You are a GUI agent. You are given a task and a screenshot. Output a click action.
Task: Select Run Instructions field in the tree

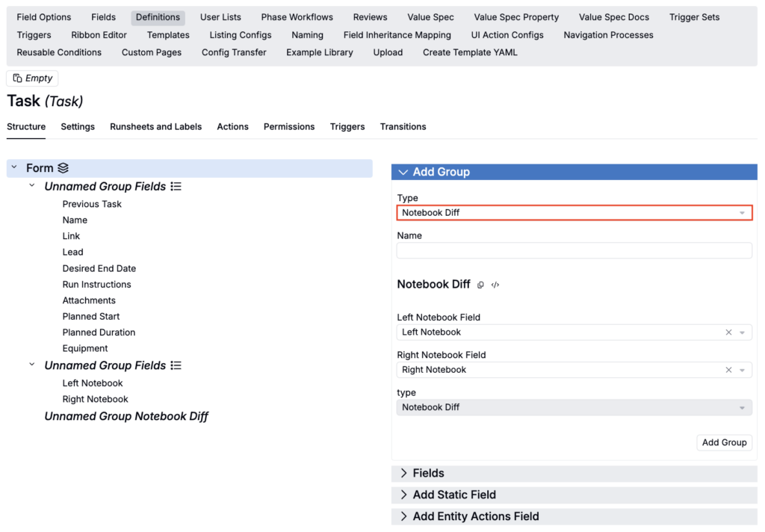click(96, 285)
